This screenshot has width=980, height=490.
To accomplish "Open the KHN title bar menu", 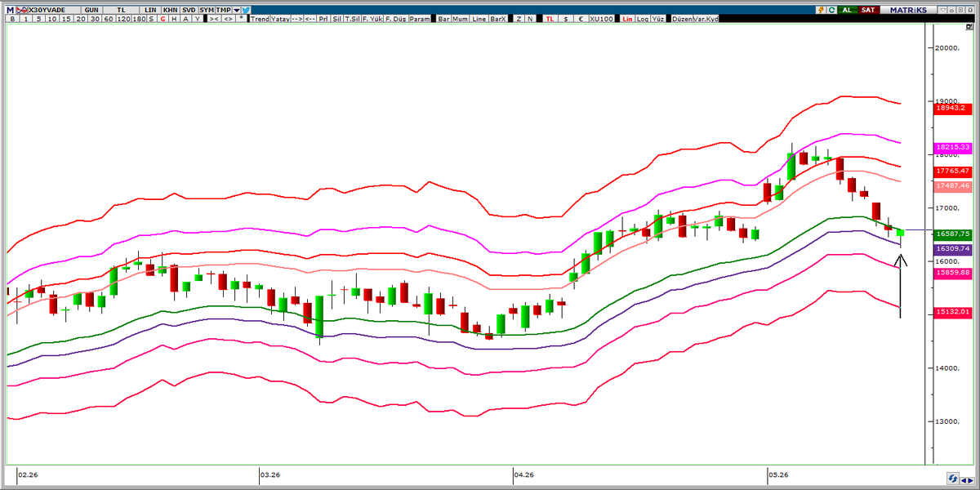I will 170,10.
